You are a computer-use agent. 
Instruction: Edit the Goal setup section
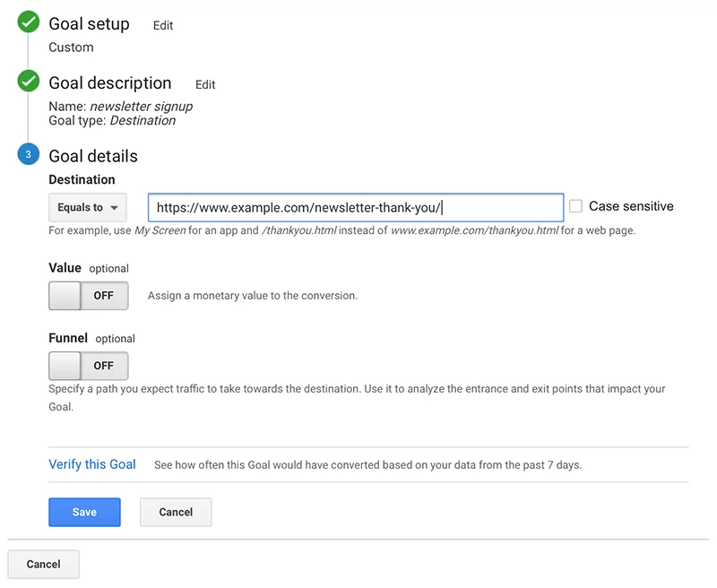[x=163, y=26]
